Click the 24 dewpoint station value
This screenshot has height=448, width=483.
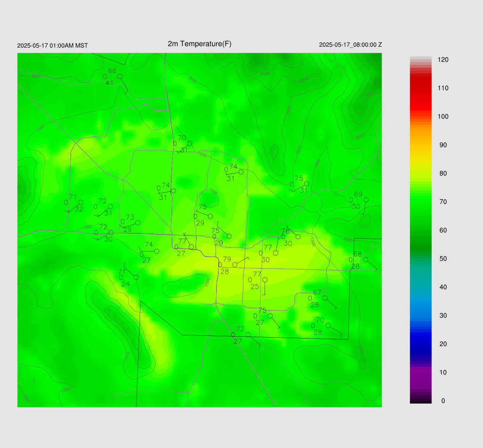coord(125,284)
